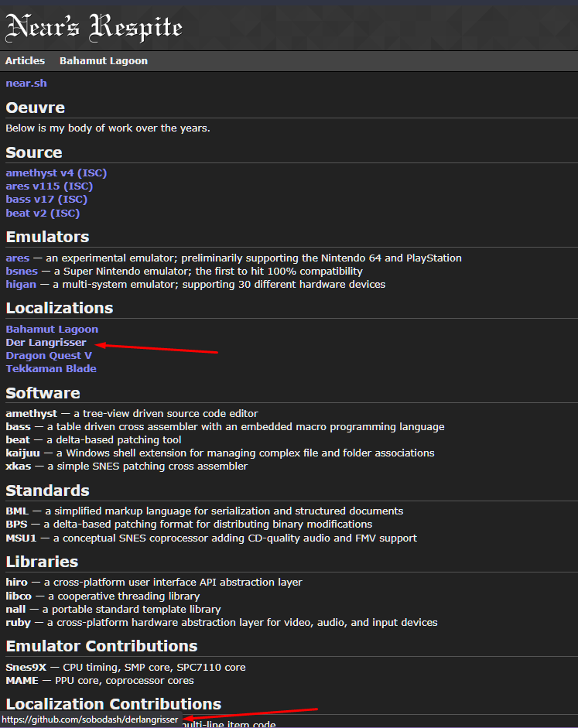Click the 'Below is my body of work' sentence
578x728 pixels.
pos(108,128)
